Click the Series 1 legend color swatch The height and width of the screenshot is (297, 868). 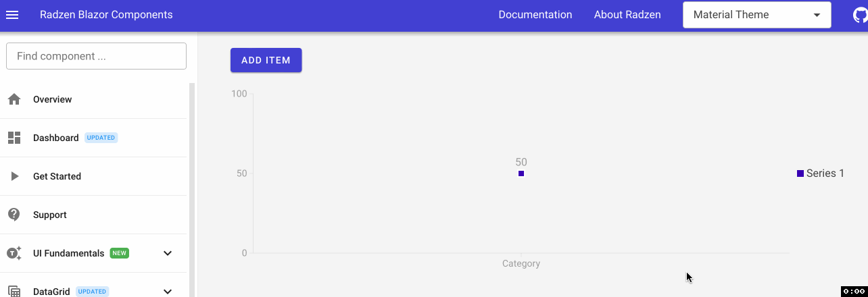point(800,173)
